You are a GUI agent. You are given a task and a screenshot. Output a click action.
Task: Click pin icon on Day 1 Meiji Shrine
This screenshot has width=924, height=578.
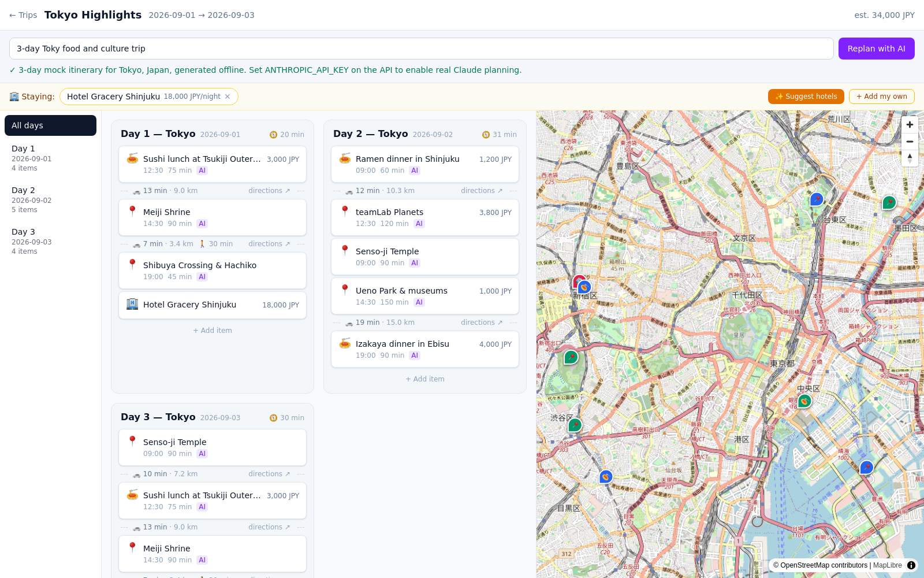(132, 212)
